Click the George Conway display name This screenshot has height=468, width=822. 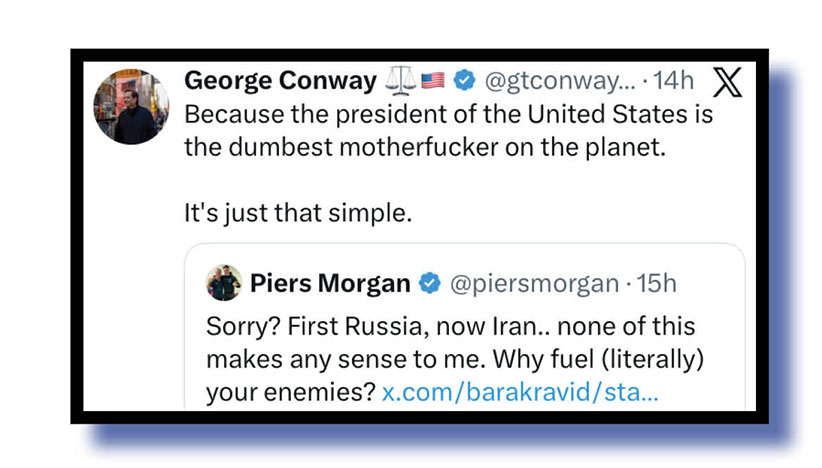279,80
